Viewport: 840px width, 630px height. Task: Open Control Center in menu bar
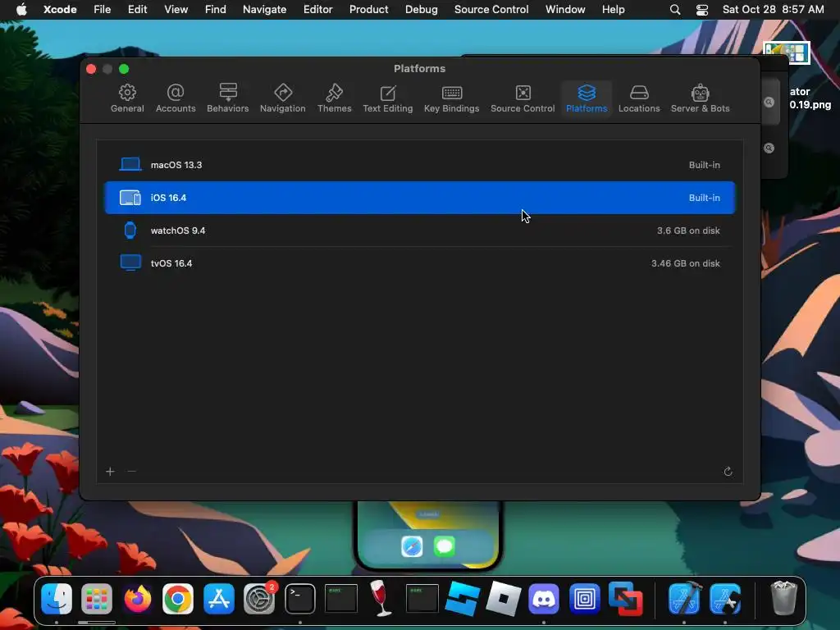(702, 10)
